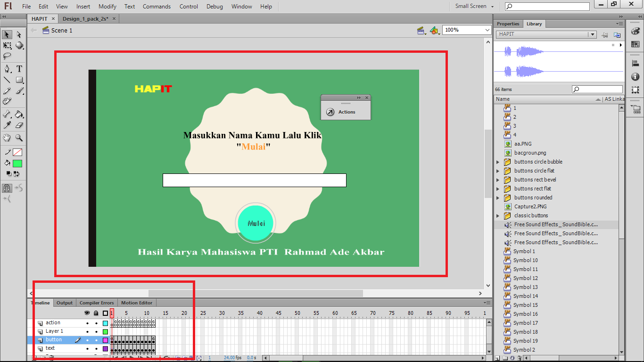Toggle visibility dot of action layer

tap(87, 323)
